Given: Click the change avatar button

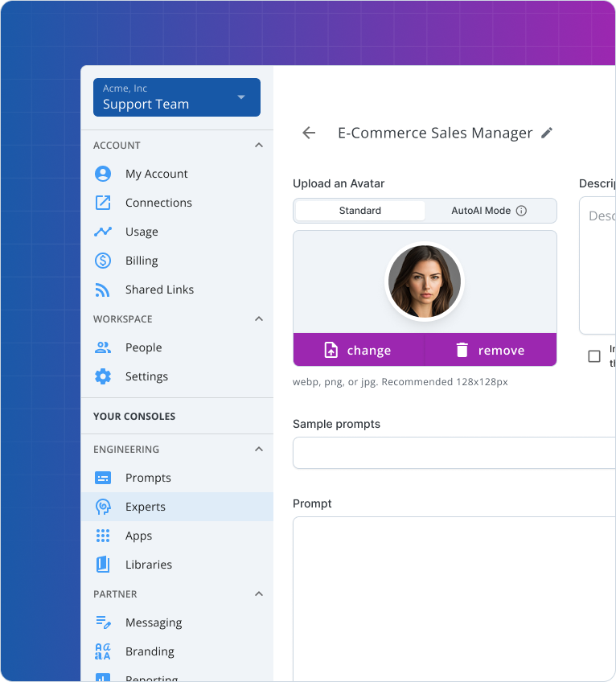Looking at the screenshot, I should (x=359, y=350).
